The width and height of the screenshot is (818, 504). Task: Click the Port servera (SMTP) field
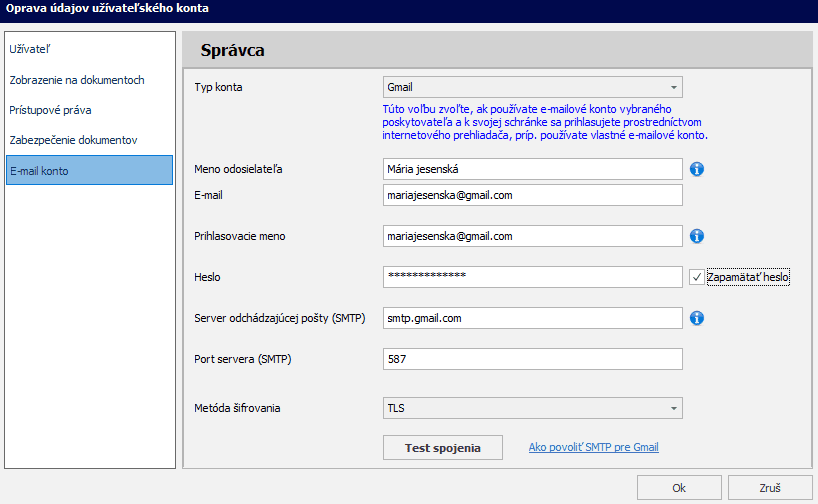[532, 359]
